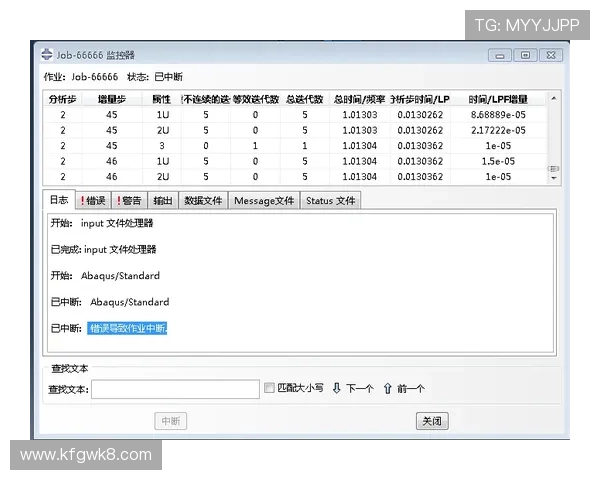Click the log line 已中断: Abaqus/Standard
The image size is (600, 480).
[x=110, y=302]
